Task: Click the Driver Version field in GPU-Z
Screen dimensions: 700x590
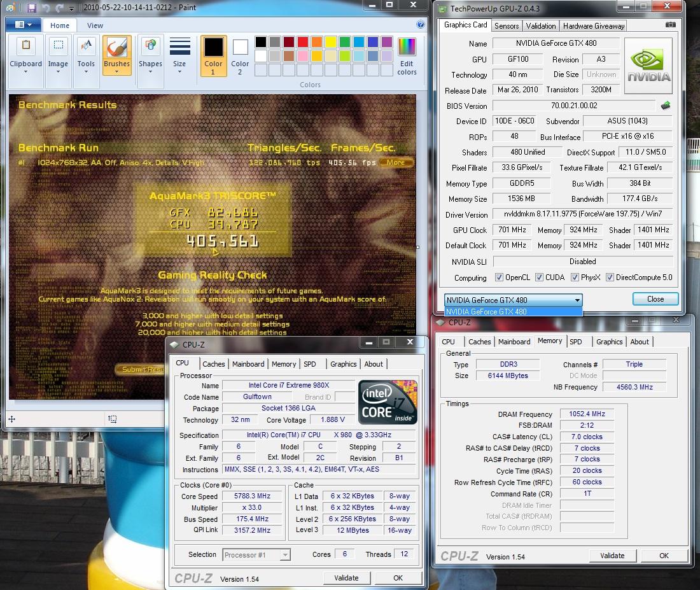Action: click(x=582, y=214)
